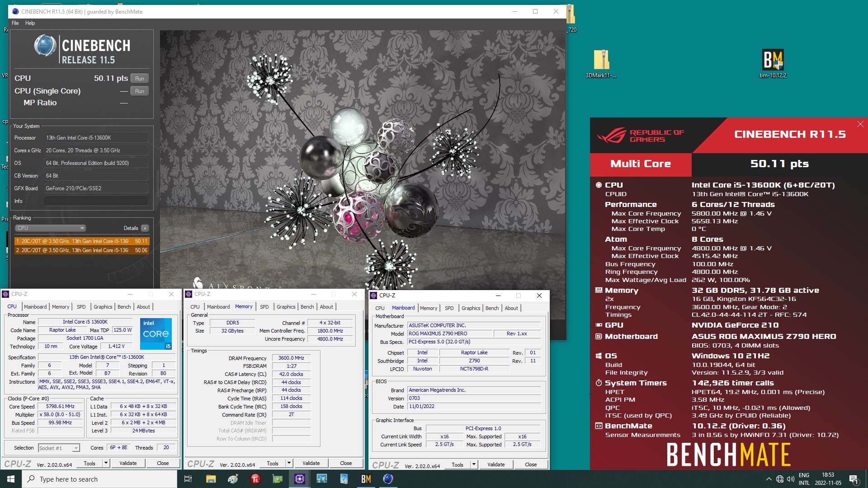Click Validate in first CPU-Z window
The width and height of the screenshot is (868, 488).
tap(128, 463)
